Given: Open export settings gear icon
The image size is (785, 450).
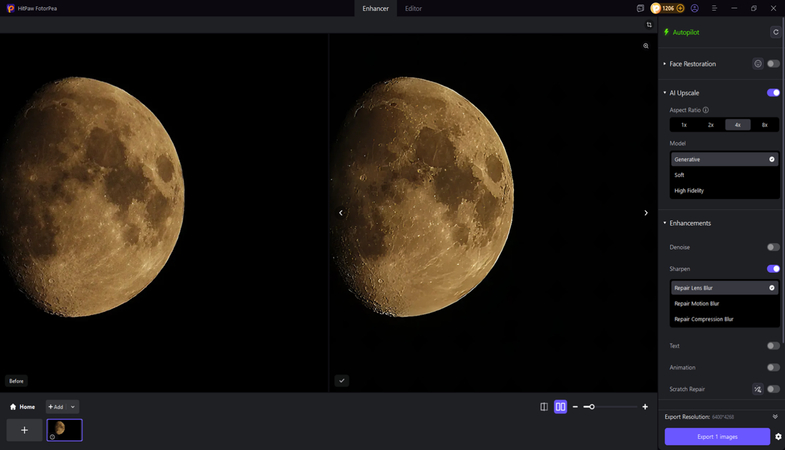Looking at the screenshot, I should pos(778,437).
